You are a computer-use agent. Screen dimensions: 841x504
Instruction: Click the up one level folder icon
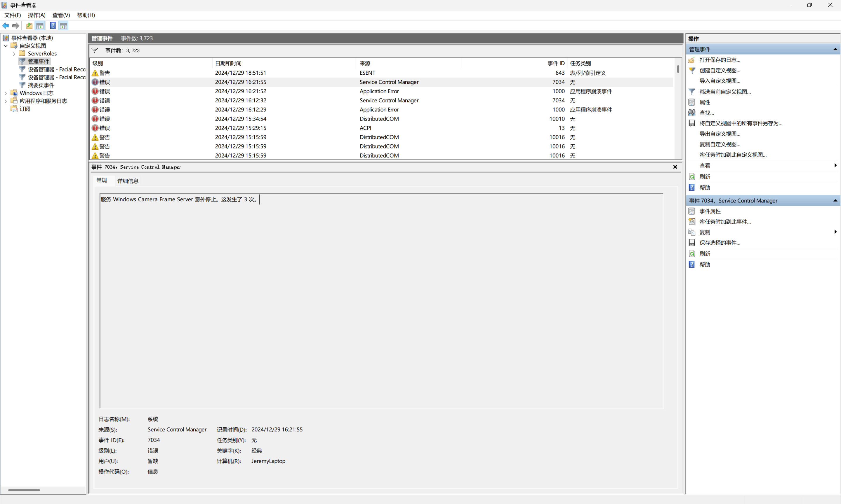29,26
